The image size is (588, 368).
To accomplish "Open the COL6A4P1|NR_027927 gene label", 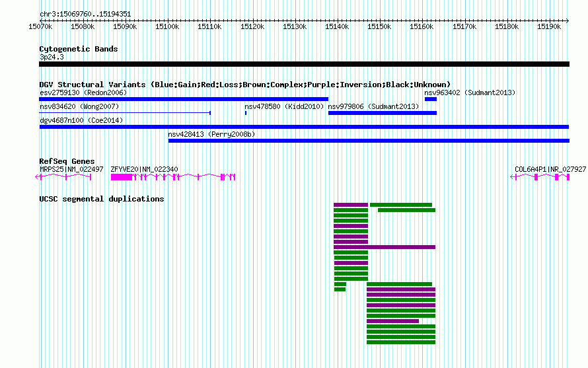I will pyautogui.click(x=550, y=169).
